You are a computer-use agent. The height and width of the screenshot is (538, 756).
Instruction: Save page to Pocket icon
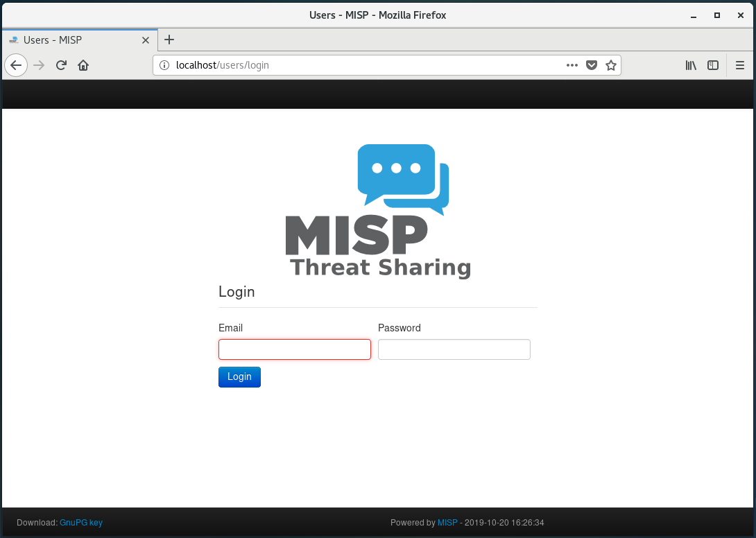coord(592,65)
